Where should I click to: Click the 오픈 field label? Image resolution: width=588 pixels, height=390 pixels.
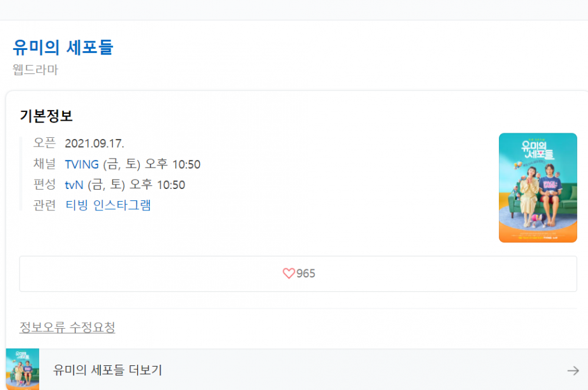(x=45, y=143)
